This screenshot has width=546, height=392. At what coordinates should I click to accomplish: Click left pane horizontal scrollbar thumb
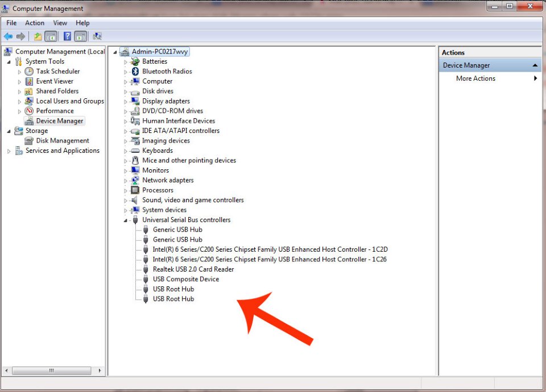[x=52, y=371]
